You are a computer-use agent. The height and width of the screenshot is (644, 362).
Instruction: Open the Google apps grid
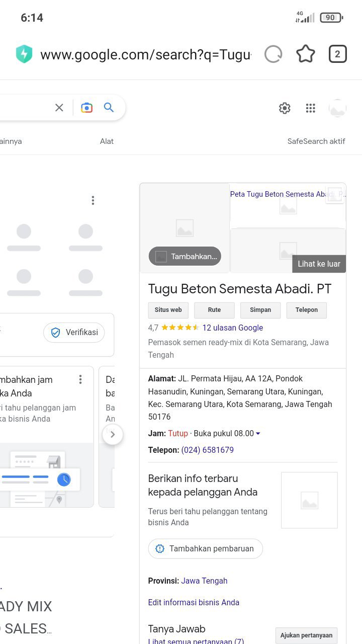coord(311,108)
